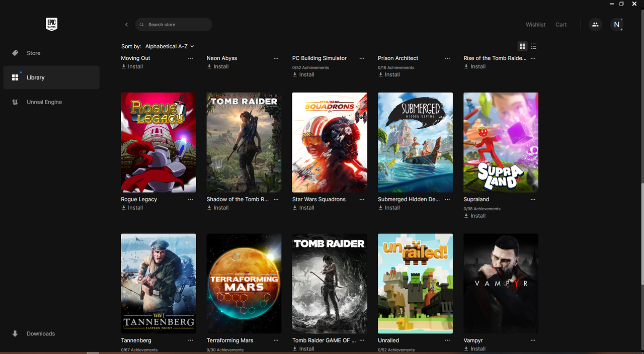
Task: Open options menu for Shadow of the Tomb Raider
Action: click(x=276, y=200)
